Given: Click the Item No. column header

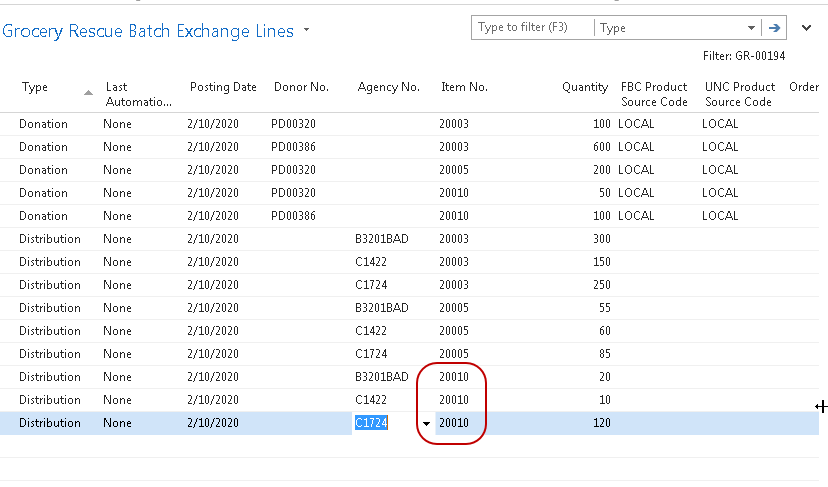Looking at the screenshot, I should (x=464, y=87).
